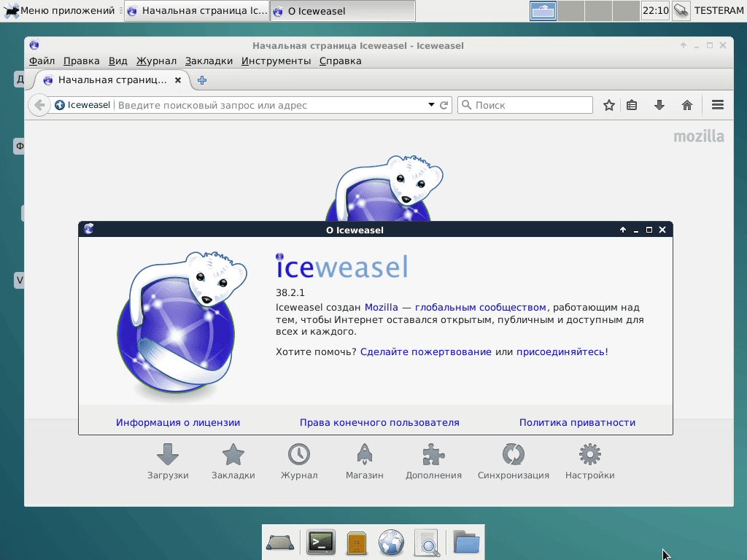Click the back navigation arrow

39,105
